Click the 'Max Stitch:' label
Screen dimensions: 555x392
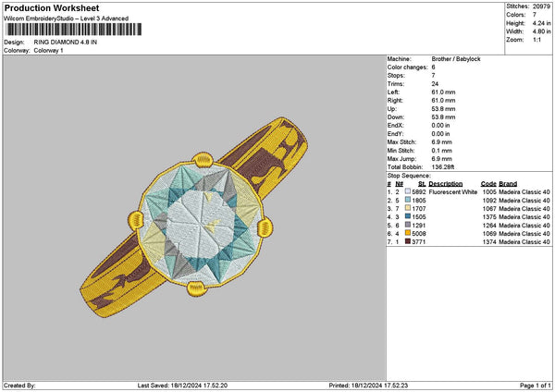tap(401, 142)
